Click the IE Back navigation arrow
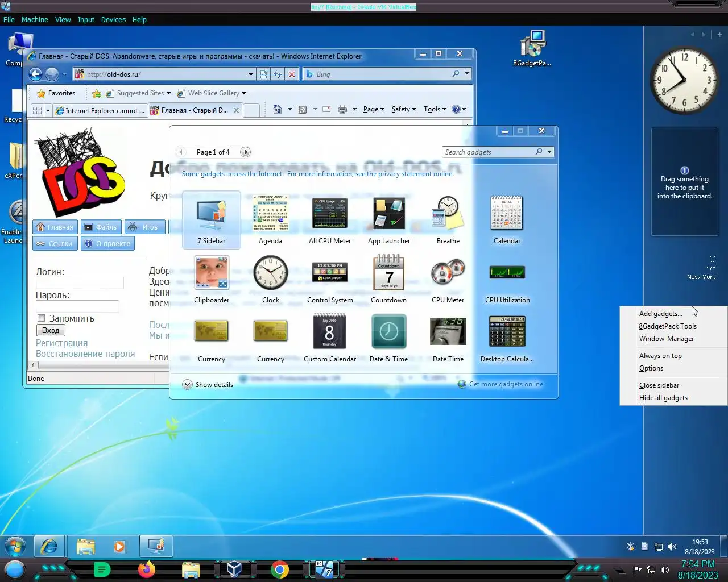The height and width of the screenshot is (582, 728). pos(36,74)
